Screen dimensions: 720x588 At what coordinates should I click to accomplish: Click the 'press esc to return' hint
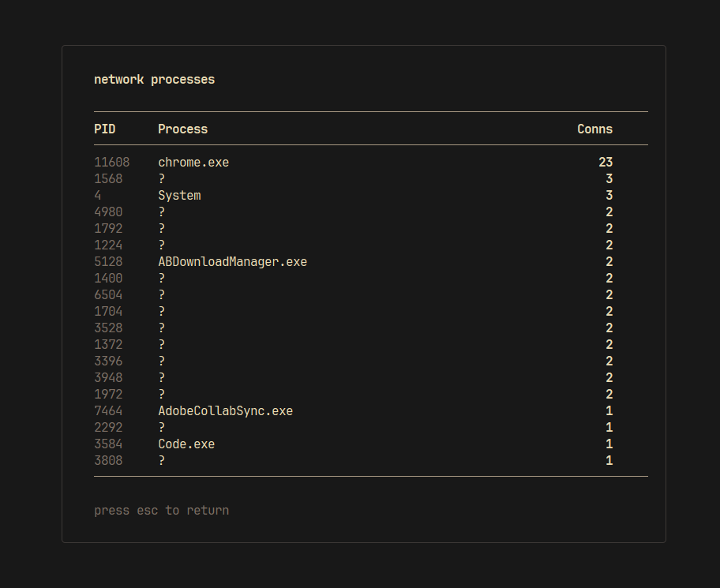pos(162,511)
